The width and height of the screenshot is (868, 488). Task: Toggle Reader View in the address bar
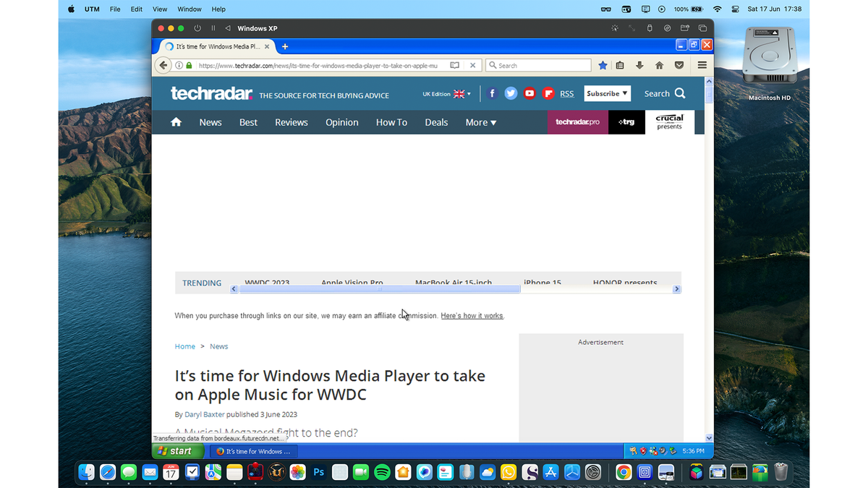pyautogui.click(x=454, y=65)
